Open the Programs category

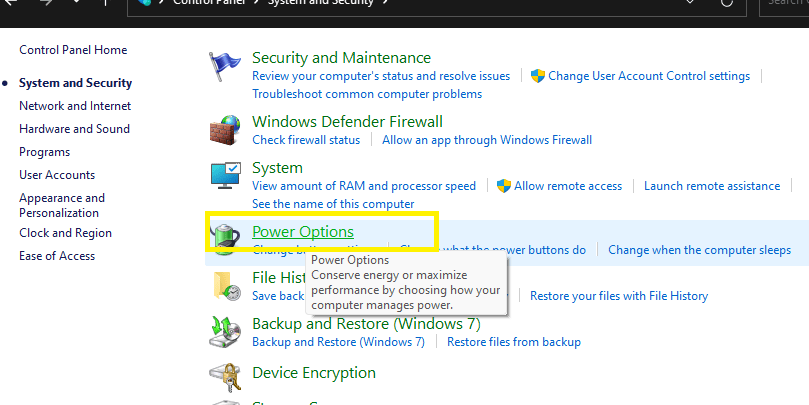tap(44, 152)
